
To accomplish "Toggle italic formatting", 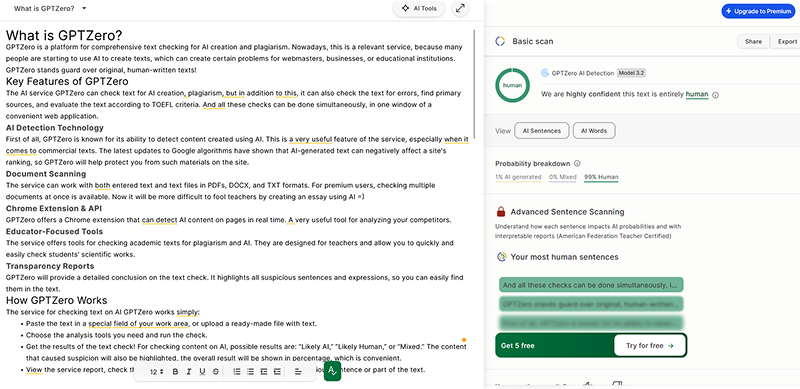I will (x=189, y=372).
